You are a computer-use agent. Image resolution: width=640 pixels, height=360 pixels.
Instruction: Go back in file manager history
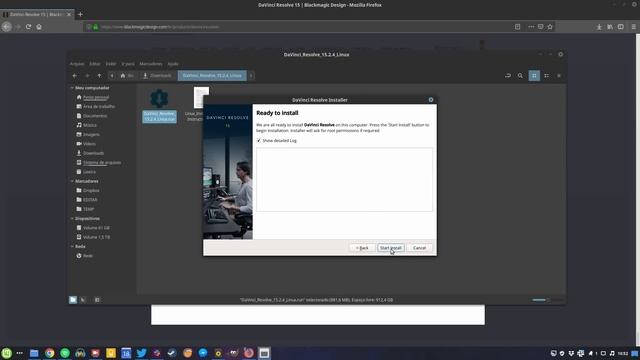click(x=74, y=76)
